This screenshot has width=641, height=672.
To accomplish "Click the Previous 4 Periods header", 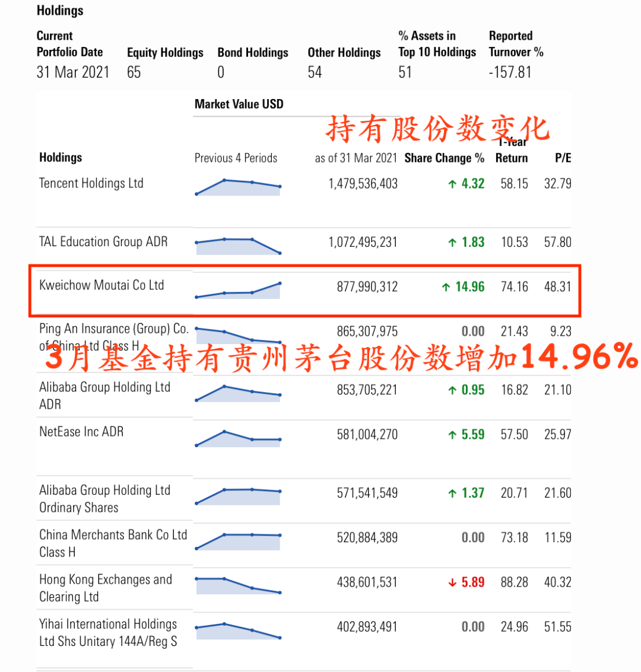I will pyautogui.click(x=236, y=158).
